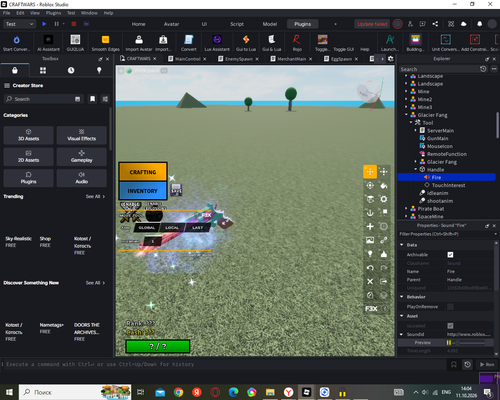The width and height of the screenshot is (500, 400).
Task: Switch to the MainControl script tab
Action: tap(188, 59)
